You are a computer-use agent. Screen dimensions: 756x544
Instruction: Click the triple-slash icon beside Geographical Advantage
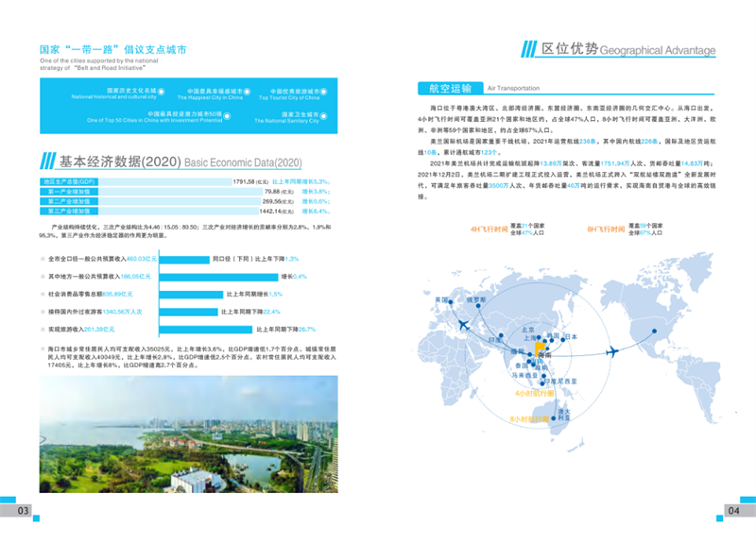coord(528,49)
